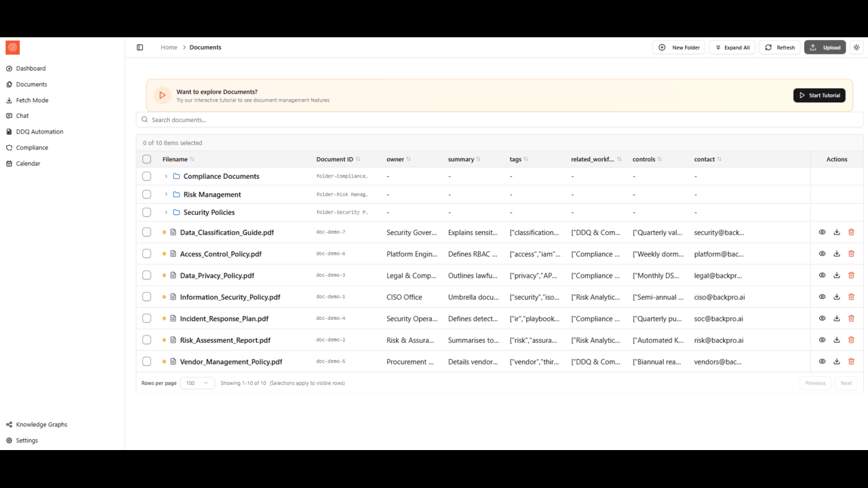Image resolution: width=868 pixels, height=488 pixels.
Task: Download Information_Security_Policy.pdf
Action: pos(837,297)
